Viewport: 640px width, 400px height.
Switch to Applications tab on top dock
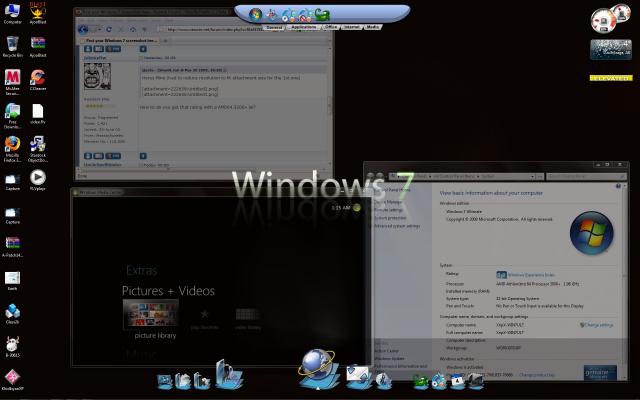tap(304, 27)
